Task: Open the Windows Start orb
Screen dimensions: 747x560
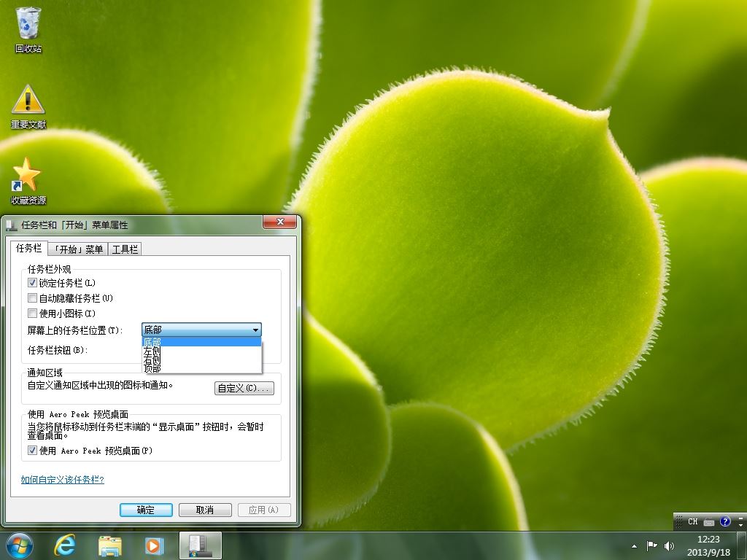Action: click(x=20, y=545)
